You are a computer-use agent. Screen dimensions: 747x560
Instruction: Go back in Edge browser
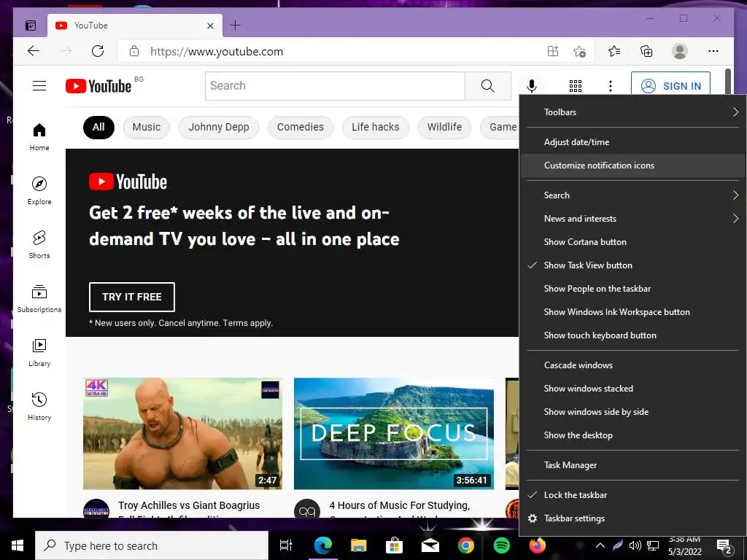tap(34, 51)
